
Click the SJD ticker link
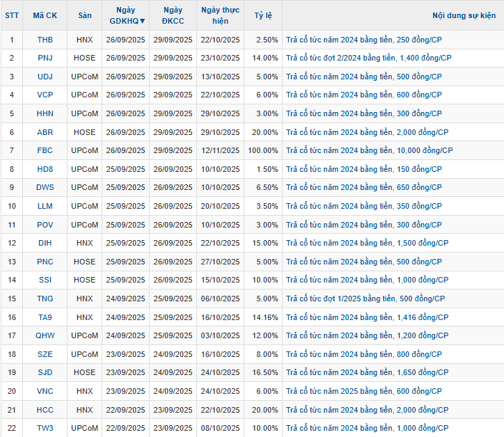[45, 372]
